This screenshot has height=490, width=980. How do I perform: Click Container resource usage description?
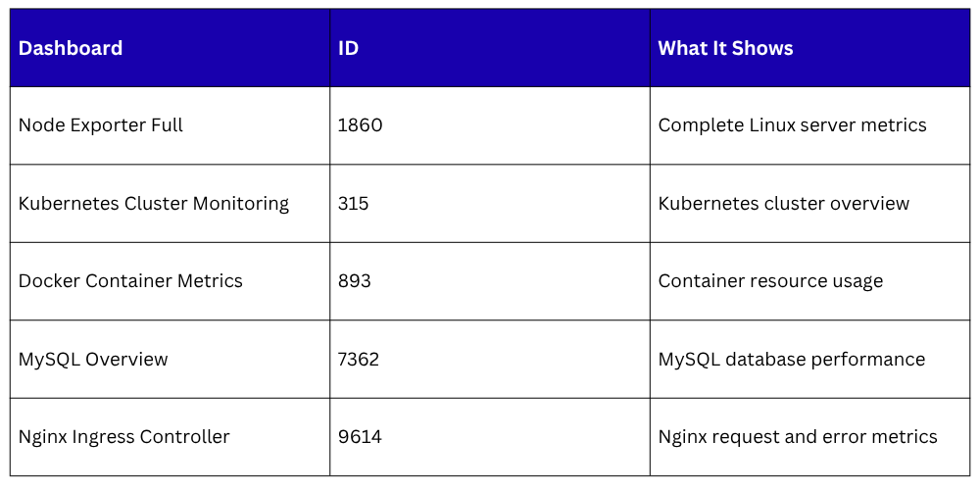770,281
